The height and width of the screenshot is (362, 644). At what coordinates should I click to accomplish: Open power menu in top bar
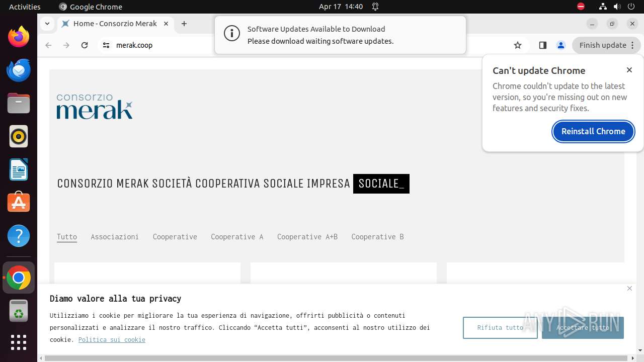click(x=631, y=7)
